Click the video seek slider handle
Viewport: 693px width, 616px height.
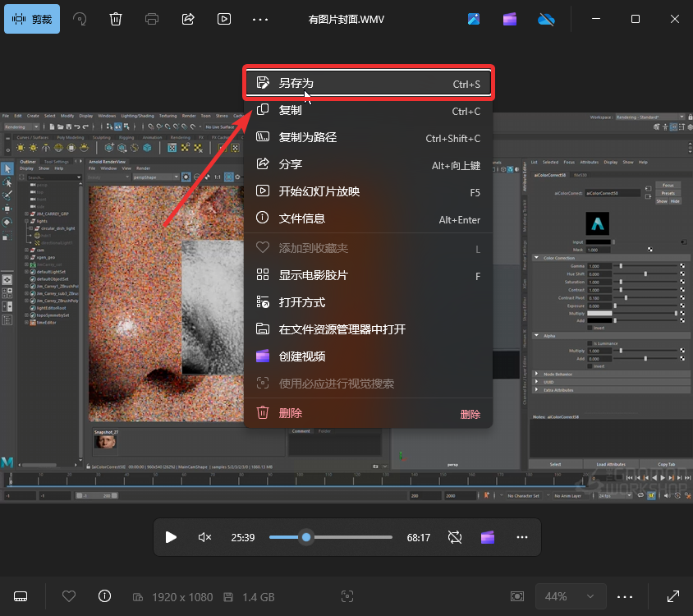[x=306, y=537]
